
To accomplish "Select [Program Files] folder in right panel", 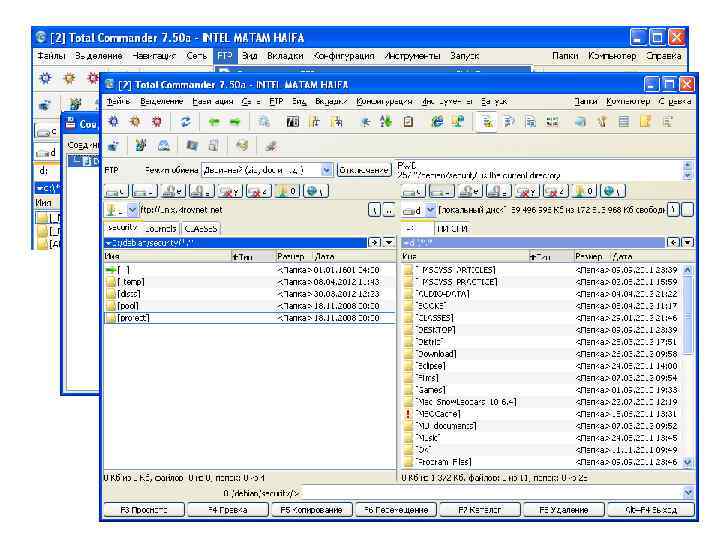I will click(542, 462).
